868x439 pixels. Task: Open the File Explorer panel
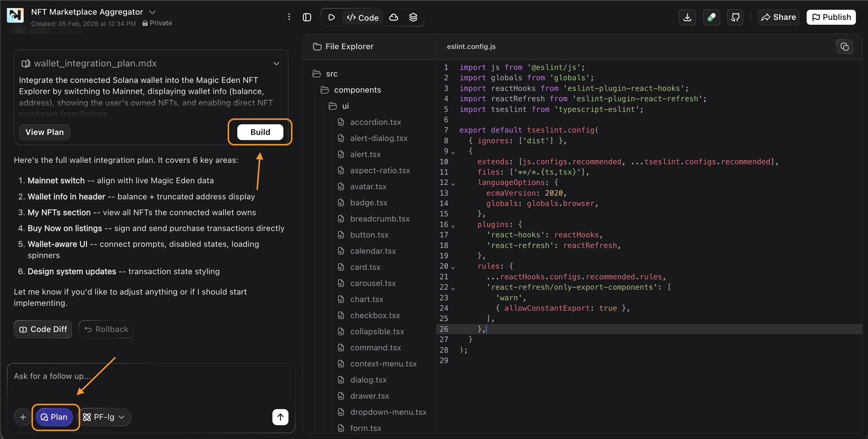click(343, 46)
